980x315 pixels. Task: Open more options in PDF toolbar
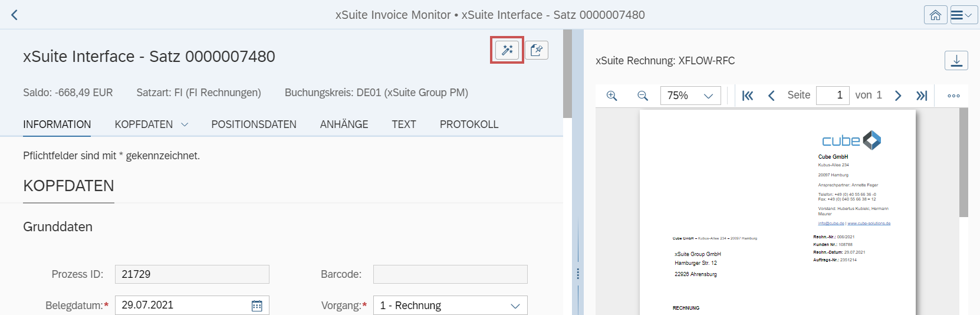pos(953,96)
